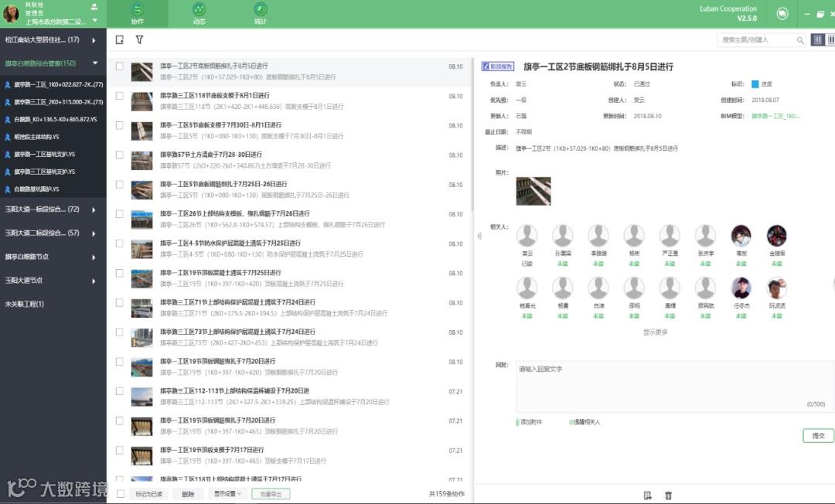The width and height of the screenshot is (835, 504).
Task: Expand 玉阳大道一标段综合... (72) project
Action: (x=94, y=209)
